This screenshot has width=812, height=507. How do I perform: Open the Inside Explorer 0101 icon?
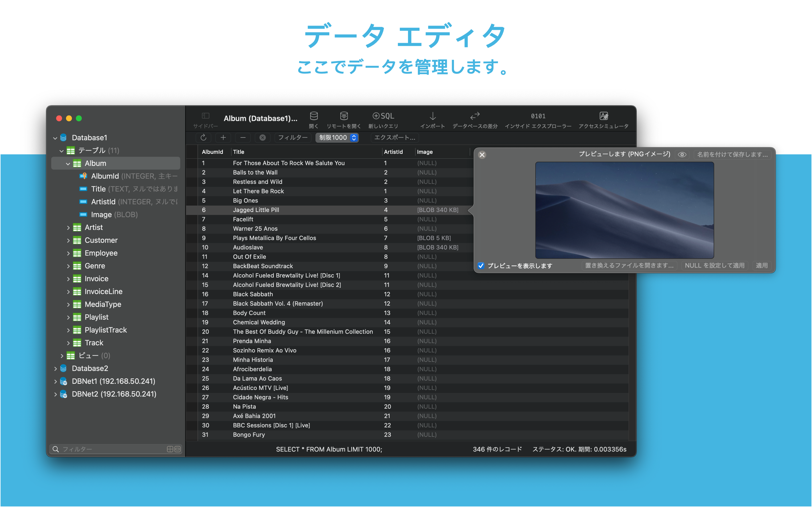(x=538, y=116)
